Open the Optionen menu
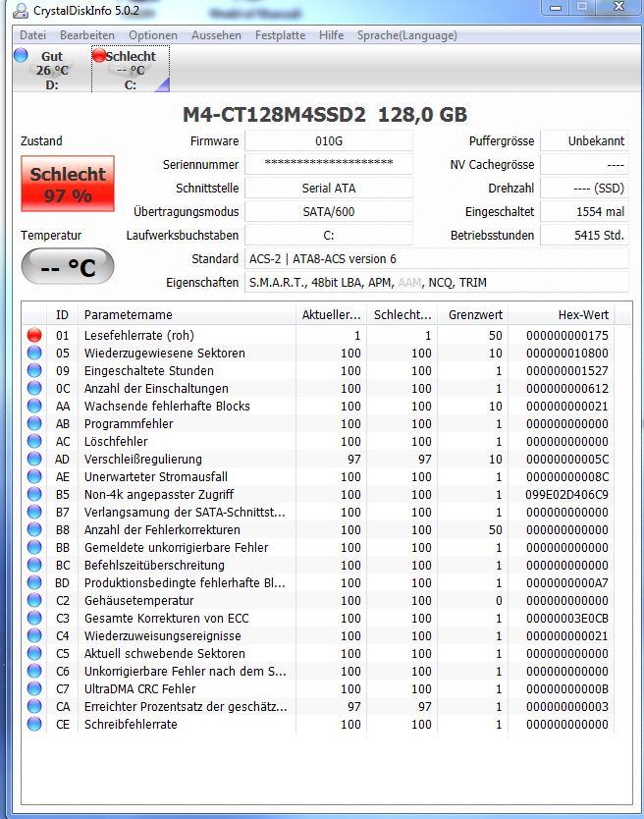Image resolution: width=644 pixels, height=819 pixels. 153,35
